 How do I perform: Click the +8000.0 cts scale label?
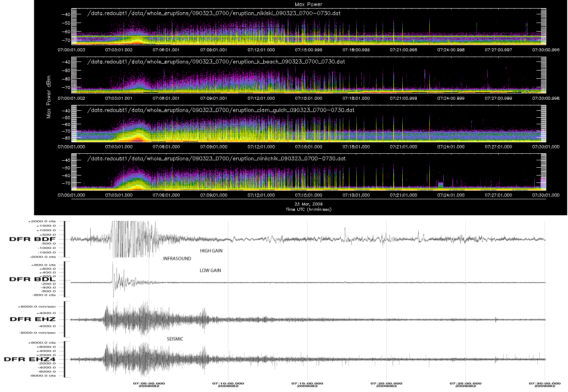pyautogui.click(x=42, y=343)
